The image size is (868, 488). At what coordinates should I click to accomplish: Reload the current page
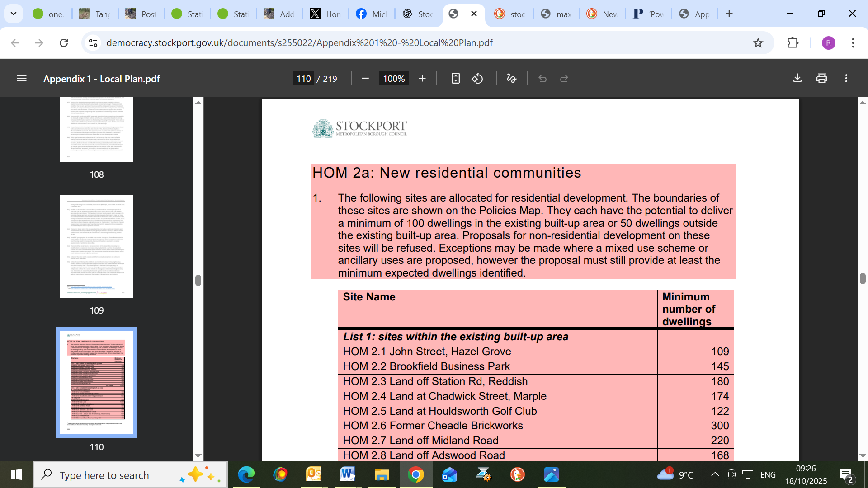point(64,43)
